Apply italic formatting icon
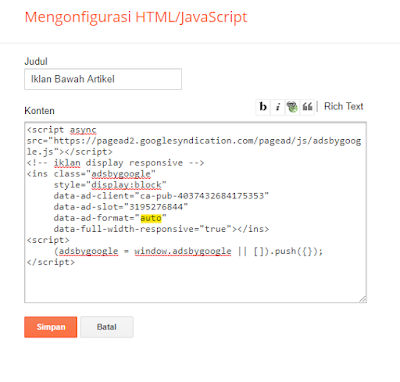400x382 pixels. pyautogui.click(x=278, y=107)
